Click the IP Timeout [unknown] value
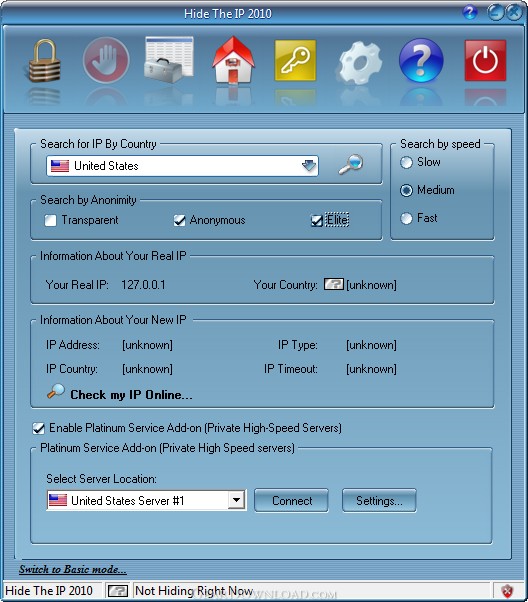Viewport: 528px width, 602px height. click(x=371, y=369)
